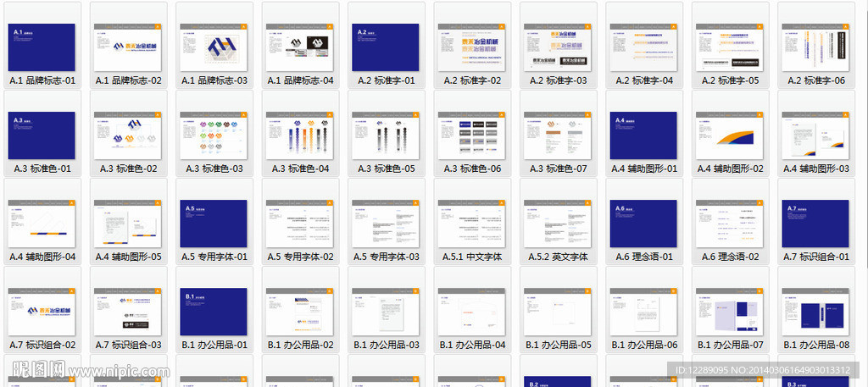Open thumbnail A.4 辅助图形-02
The height and width of the screenshot is (387, 868).
pyautogui.click(x=729, y=135)
